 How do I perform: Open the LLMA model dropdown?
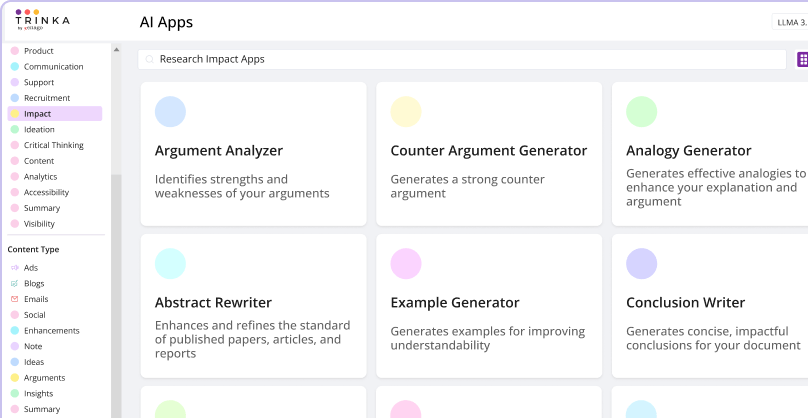pos(790,22)
